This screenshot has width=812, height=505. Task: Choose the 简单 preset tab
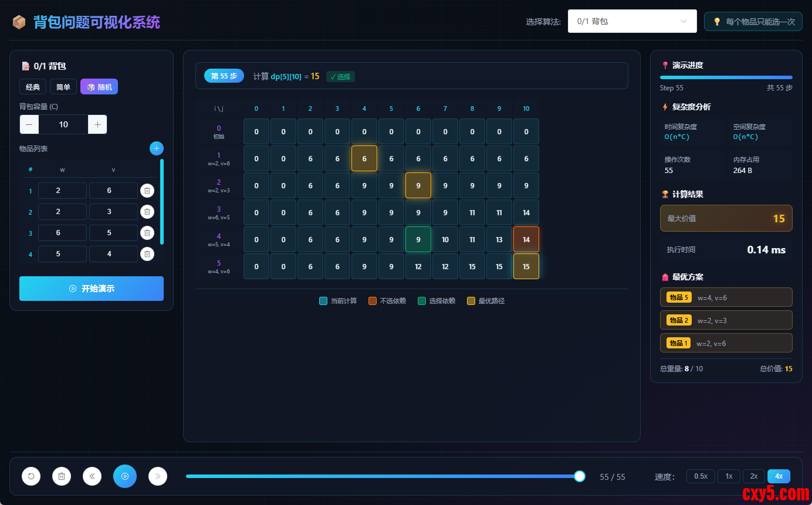pos(63,87)
